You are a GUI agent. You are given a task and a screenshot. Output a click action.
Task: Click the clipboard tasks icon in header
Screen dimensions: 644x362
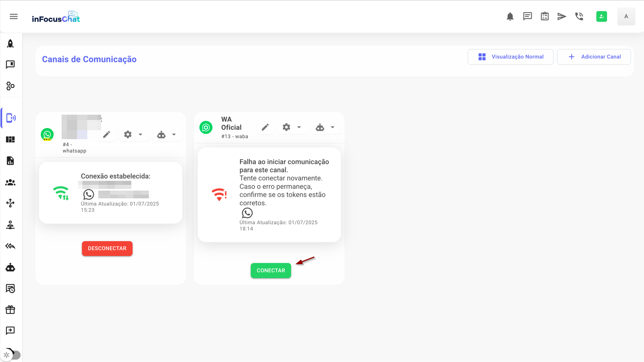(544, 16)
